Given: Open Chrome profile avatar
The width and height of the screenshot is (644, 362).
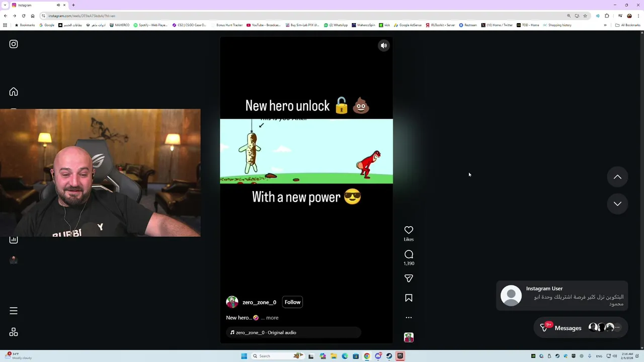Looking at the screenshot, I should [x=629, y=16].
